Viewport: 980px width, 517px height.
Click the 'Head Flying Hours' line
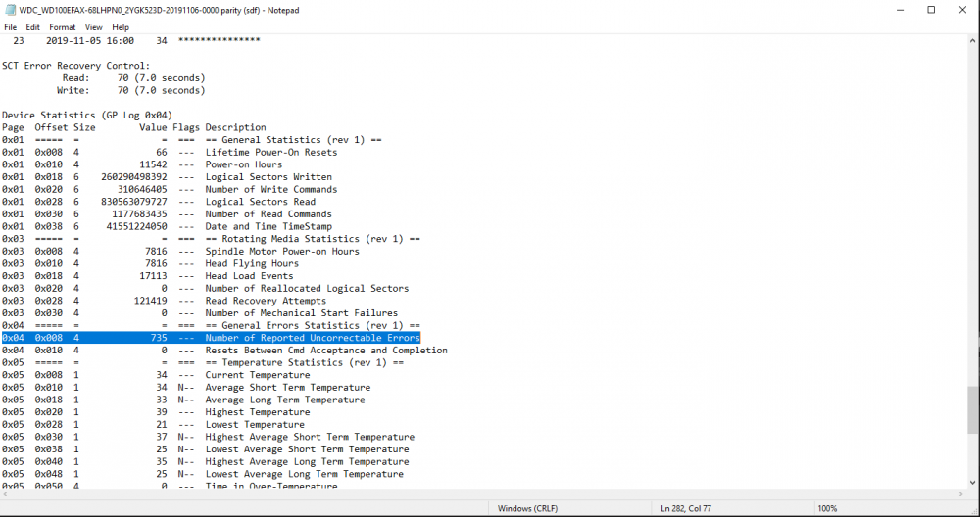150,263
